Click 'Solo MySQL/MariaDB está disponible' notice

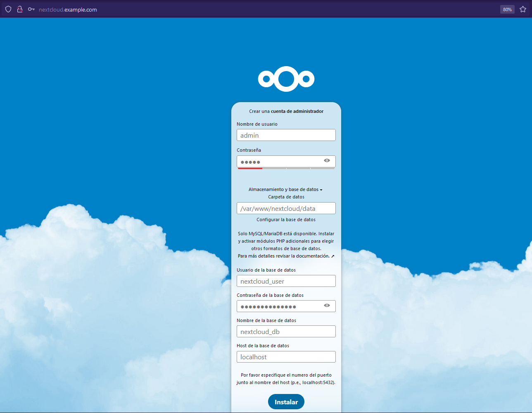click(x=286, y=241)
